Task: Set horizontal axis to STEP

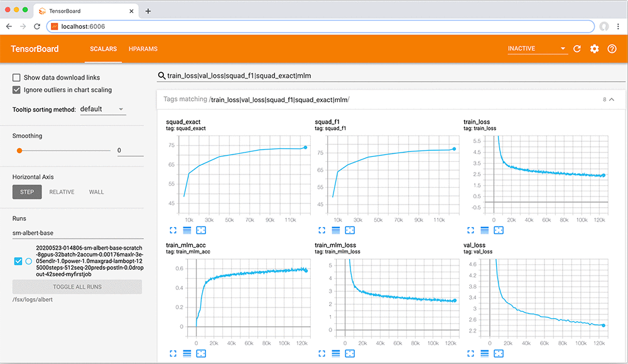Action: (27, 192)
